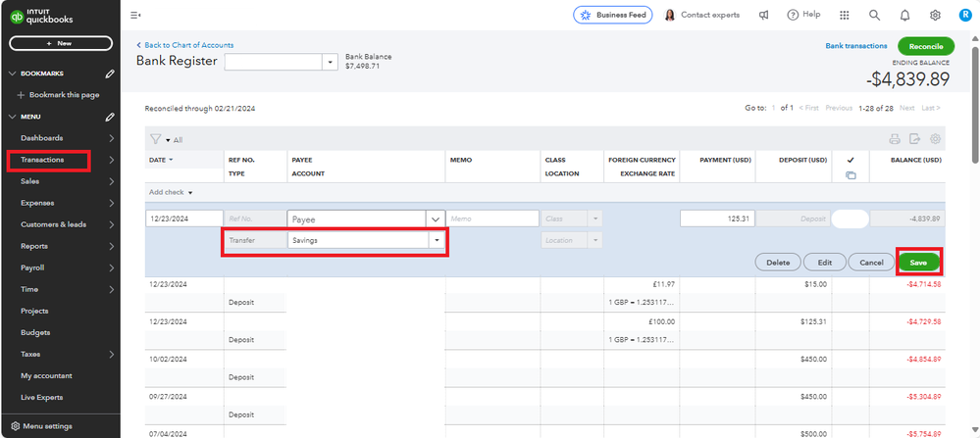
Task: Click the Menu settings gear icon
Action: [16, 426]
